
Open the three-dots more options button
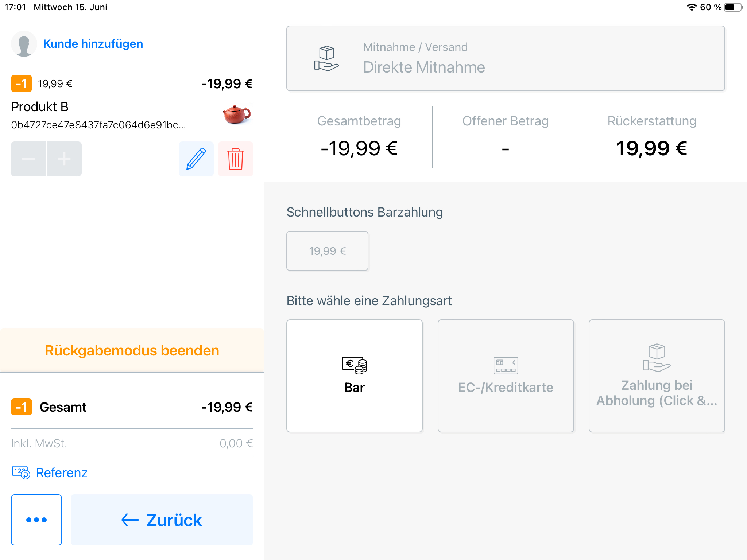[x=36, y=520]
